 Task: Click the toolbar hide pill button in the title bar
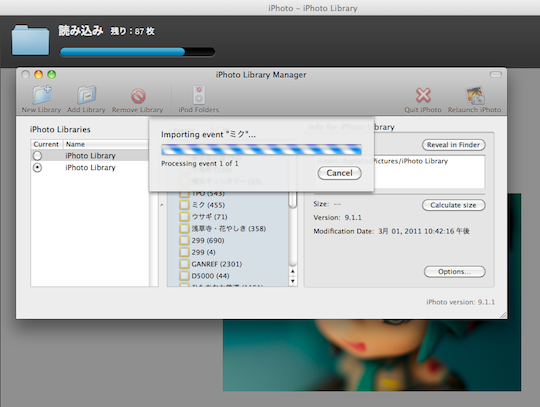coord(496,74)
